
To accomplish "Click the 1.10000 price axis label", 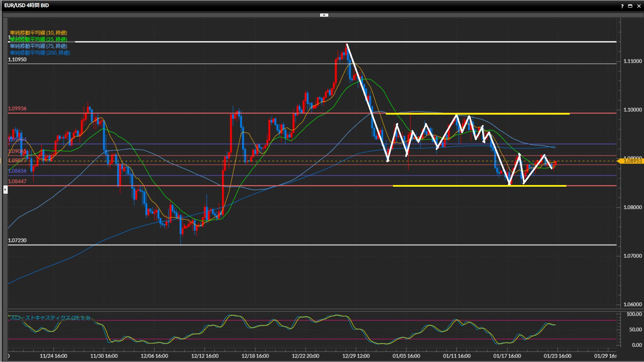I will (632, 110).
